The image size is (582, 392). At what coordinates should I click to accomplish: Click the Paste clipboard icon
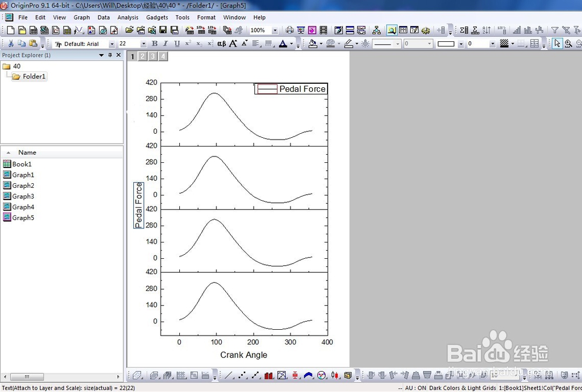click(x=33, y=44)
